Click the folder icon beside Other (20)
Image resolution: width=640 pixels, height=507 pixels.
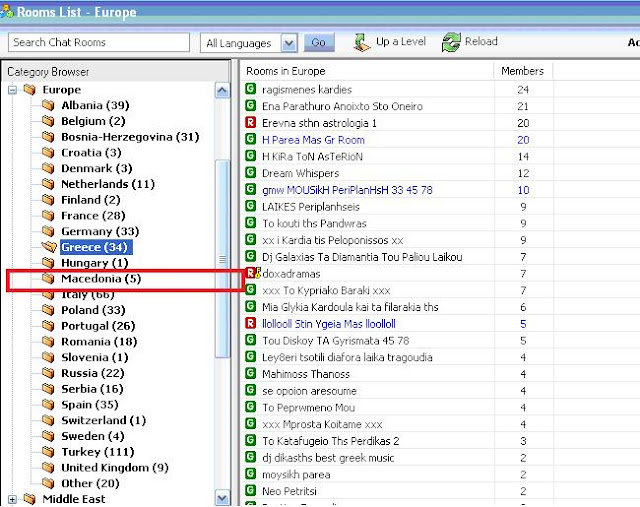[x=48, y=483]
